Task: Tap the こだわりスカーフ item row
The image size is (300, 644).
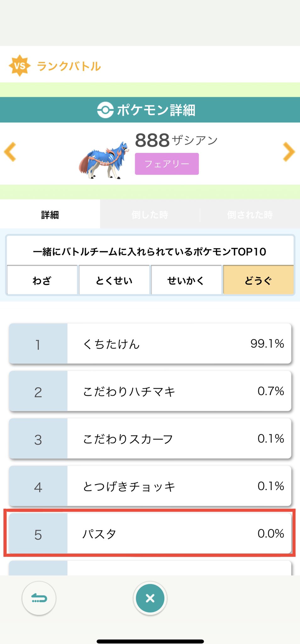Action: point(150,439)
